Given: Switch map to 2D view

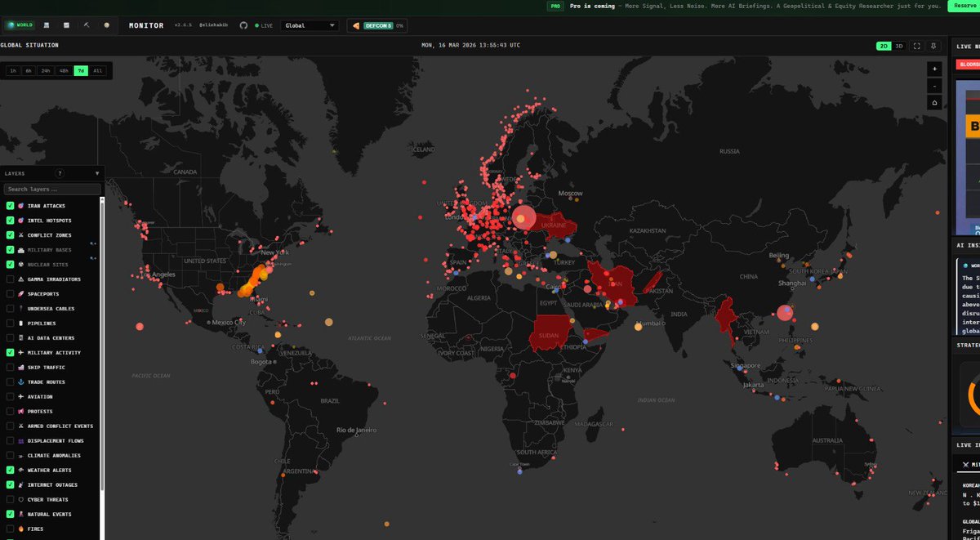Looking at the screenshot, I should pyautogui.click(x=884, y=47).
